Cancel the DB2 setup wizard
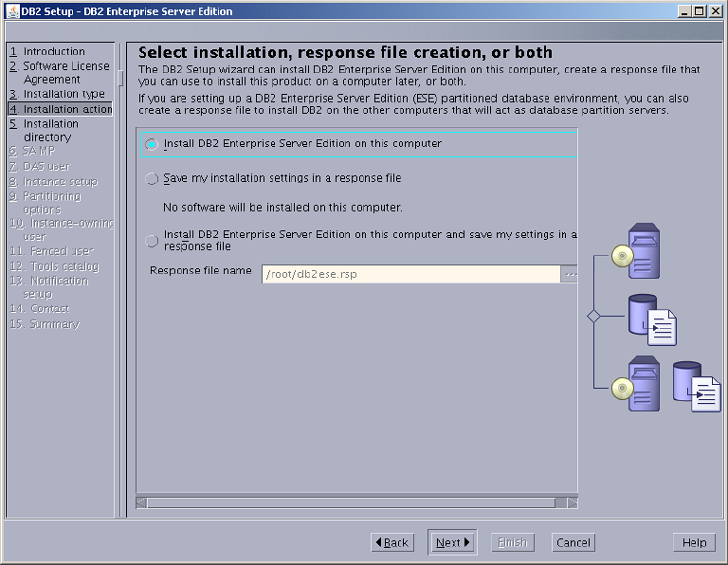The height and width of the screenshot is (565, 728). click(573, 542)
